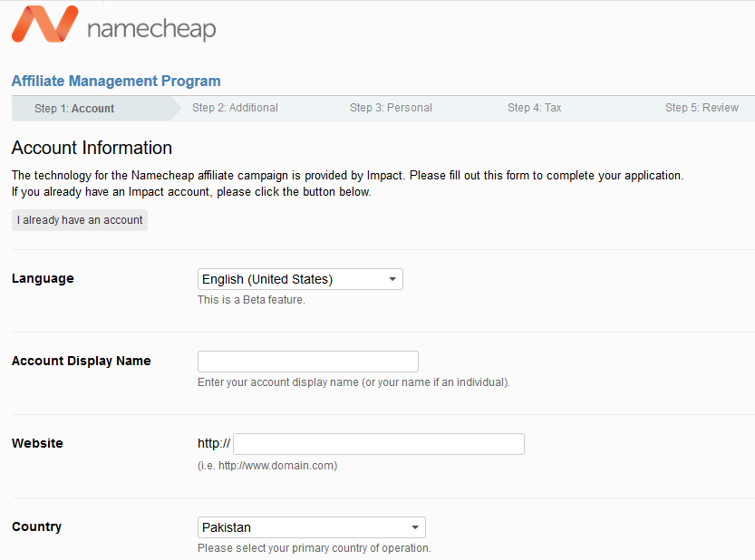Click the 'provided by Impact' description sentence

tap(348, 175)
